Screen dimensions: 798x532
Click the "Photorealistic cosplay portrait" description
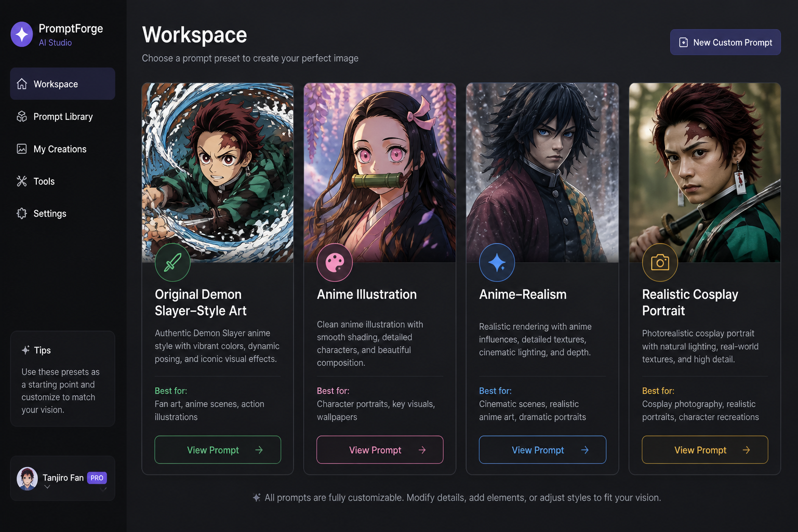pyautogui.click(x=700, y=346)
